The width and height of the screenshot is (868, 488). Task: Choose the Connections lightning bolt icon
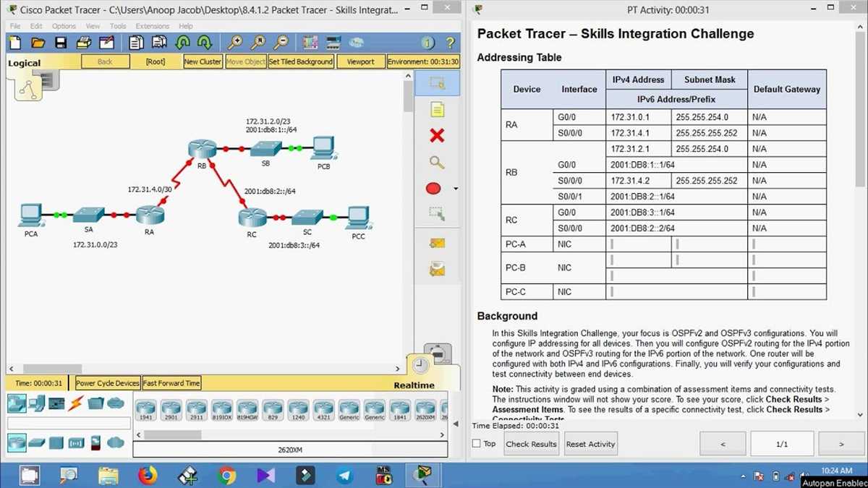[x=76, y=403]
